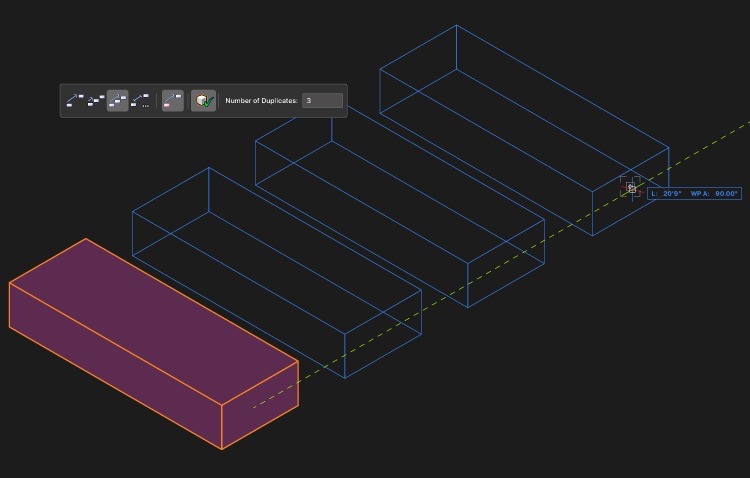Image resolution: width=750 pixels, height=478 pixels.
Task: Toggle the Original Object cube checkmark icon
Action: 203,100
